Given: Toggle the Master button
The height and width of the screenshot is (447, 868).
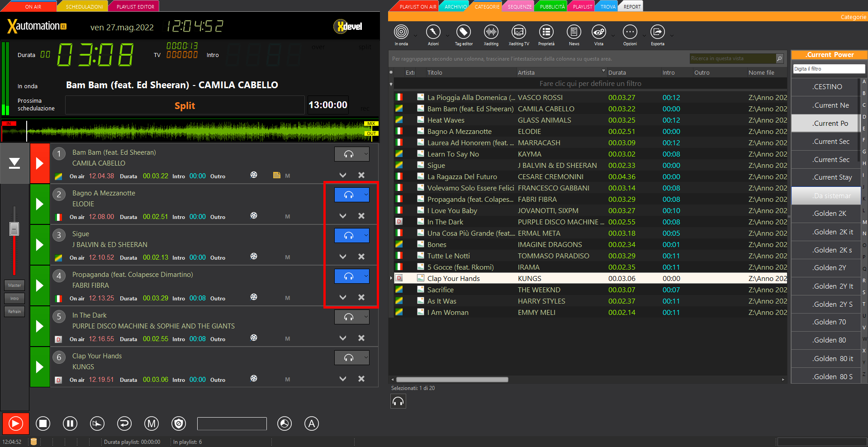Looking at the screenshot, I should (x=14, y=285).
